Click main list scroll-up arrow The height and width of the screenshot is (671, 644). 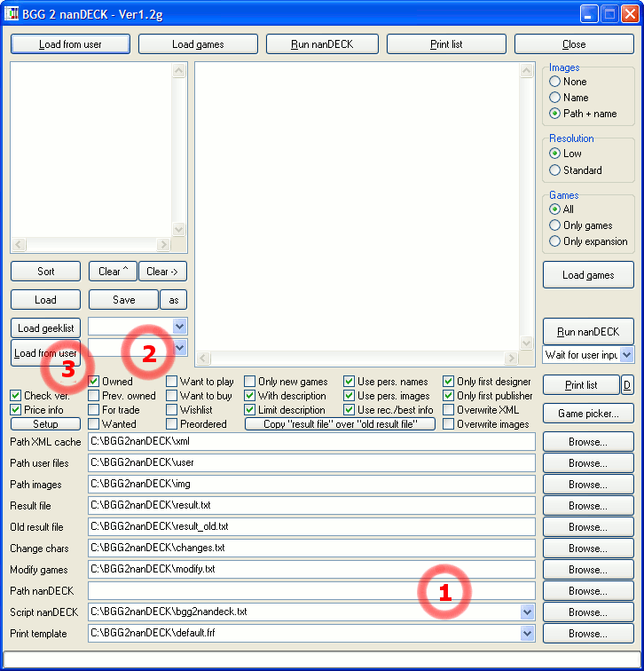[x=526, y=70]
